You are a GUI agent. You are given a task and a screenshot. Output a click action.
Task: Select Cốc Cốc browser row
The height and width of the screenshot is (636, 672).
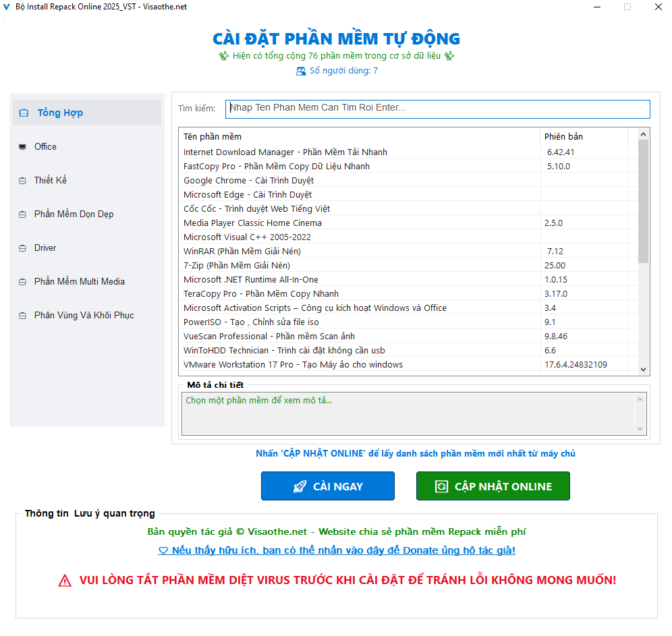[408, 208]
